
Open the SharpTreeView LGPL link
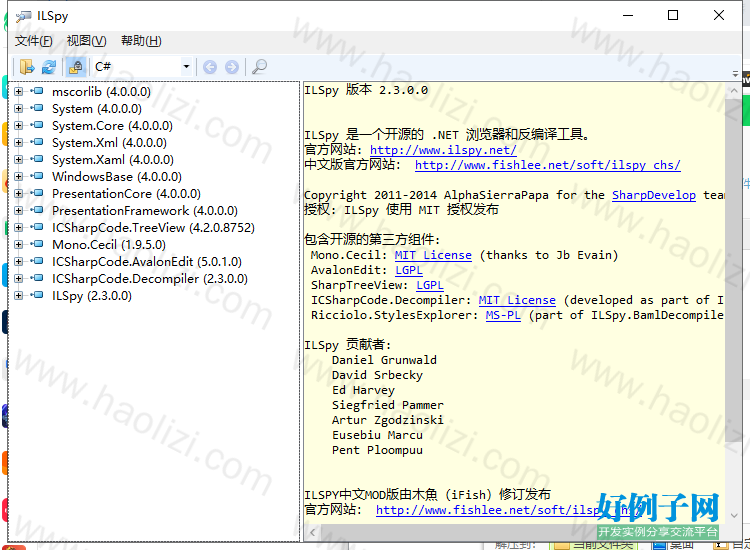(430, 286)
